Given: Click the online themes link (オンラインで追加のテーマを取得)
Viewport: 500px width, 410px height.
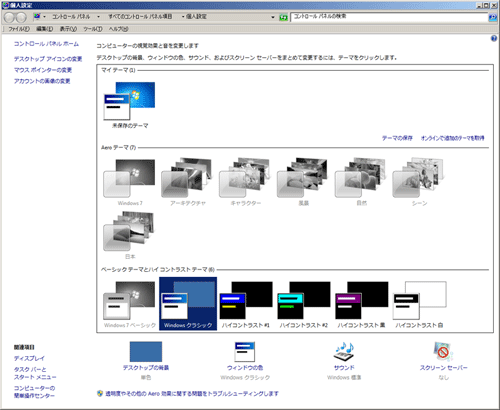Looking at the screenshot, I should [453, 138].
